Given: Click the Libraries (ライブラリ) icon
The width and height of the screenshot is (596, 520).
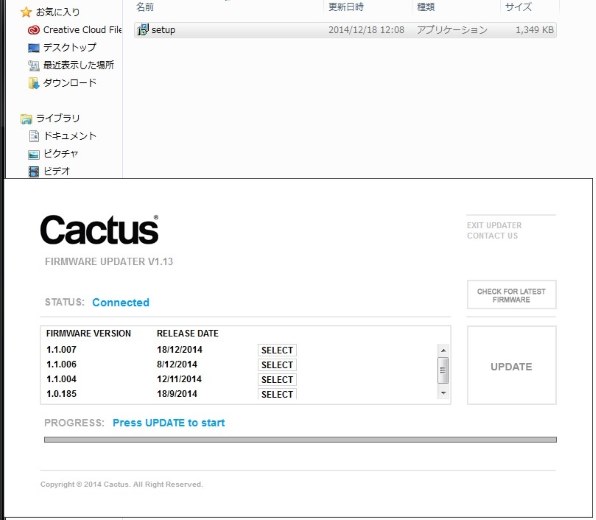Looking at the screenshot, I should click(x=26, y=119).
